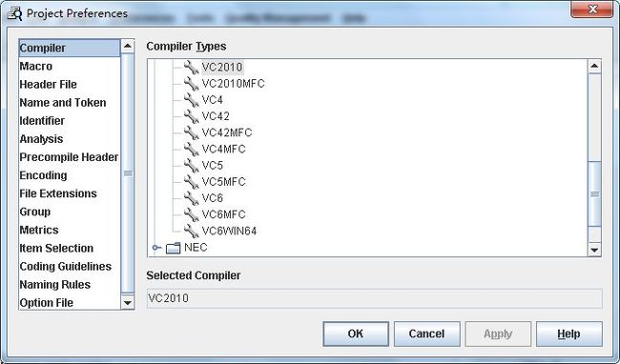The image size is (620, 364).
Task: Click the wrench icon next to VC4
Action: pyautogui.click(x=192, y=100)
